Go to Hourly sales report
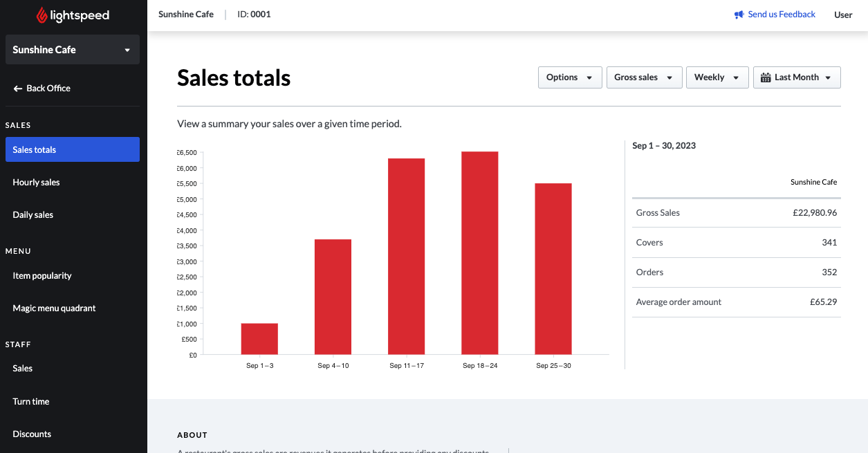 click(x=73, y=183)
